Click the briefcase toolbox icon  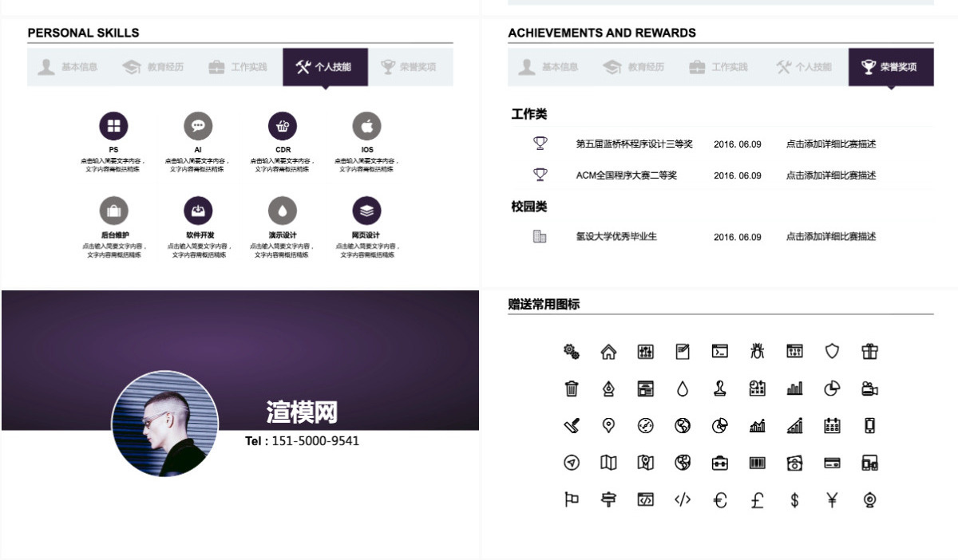pyautogui.click(x=720, y=463)
